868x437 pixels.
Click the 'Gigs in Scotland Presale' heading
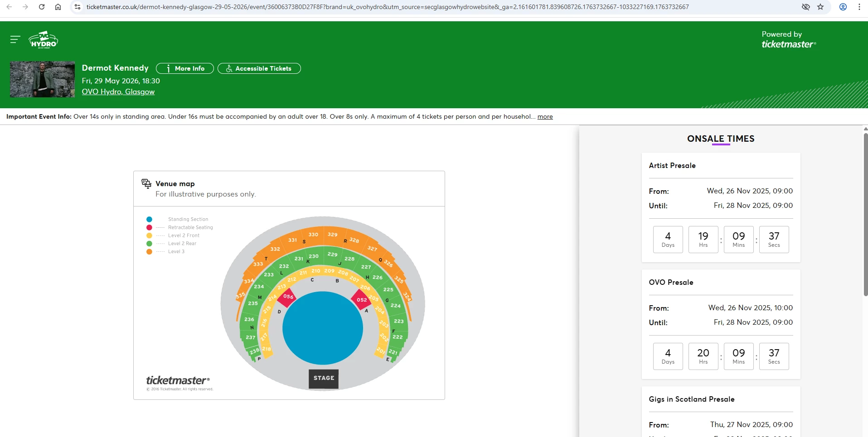(692, 399)
